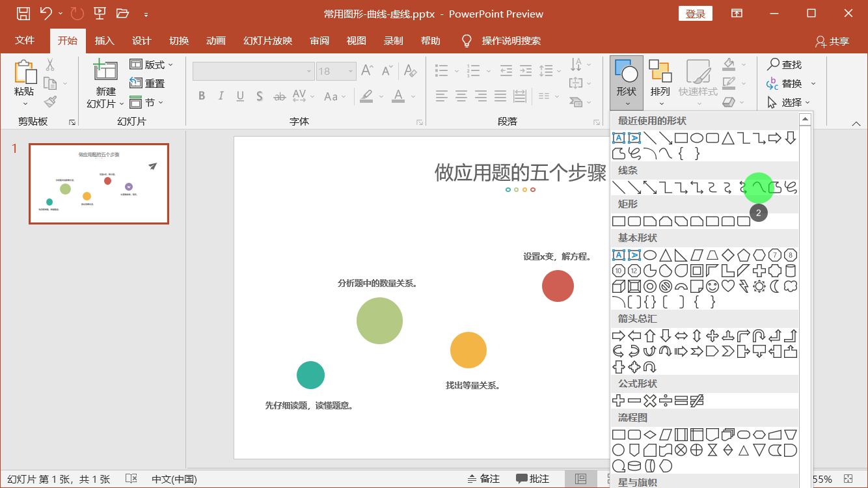Click the Cut scissors icon
This screenshot has width=868, height=488.
coord(50,65)
